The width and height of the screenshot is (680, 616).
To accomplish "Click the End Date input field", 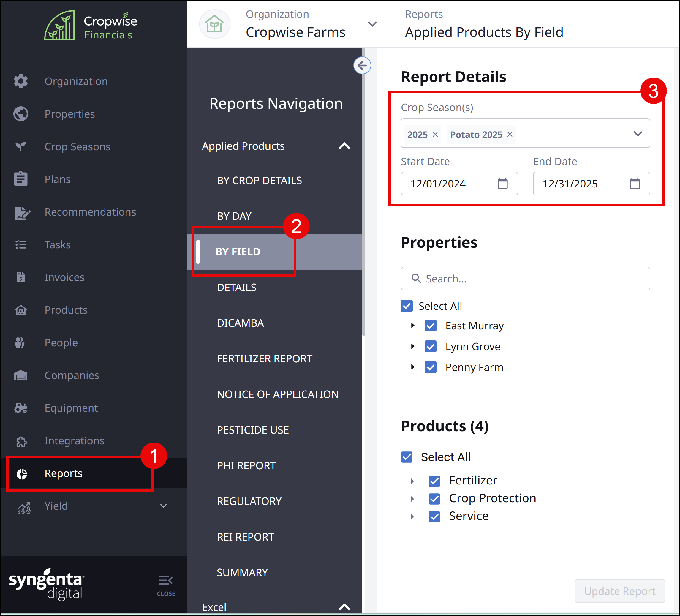I will pos(591,184).
